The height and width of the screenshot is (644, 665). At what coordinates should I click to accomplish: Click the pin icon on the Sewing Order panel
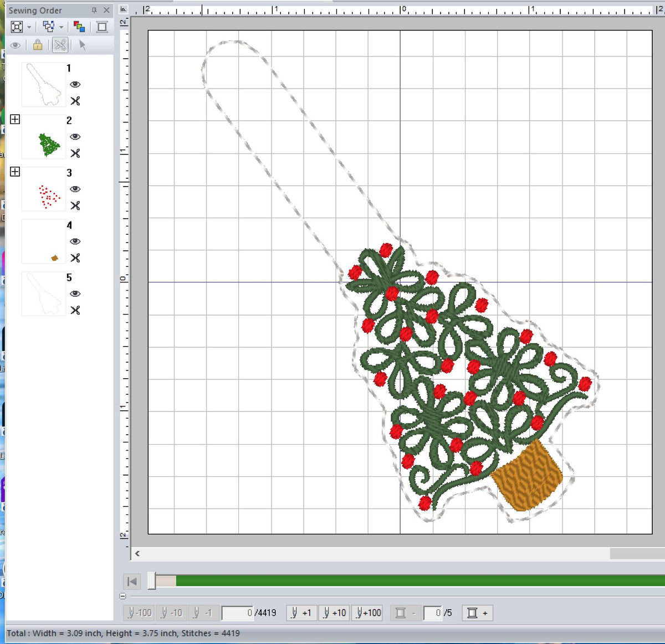(x=95, y=10)
